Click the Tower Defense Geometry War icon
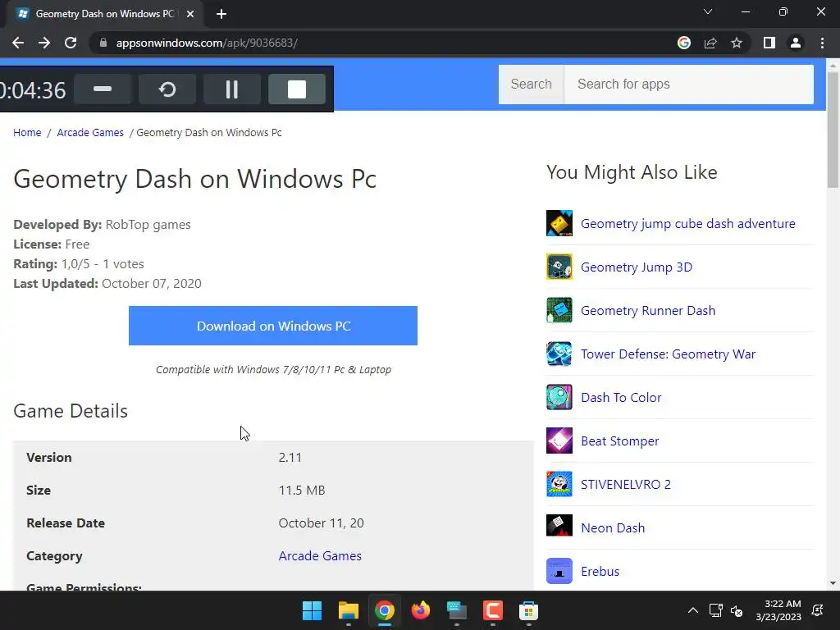This screenshot has width=840, height=630. click(x=559, y=354)
